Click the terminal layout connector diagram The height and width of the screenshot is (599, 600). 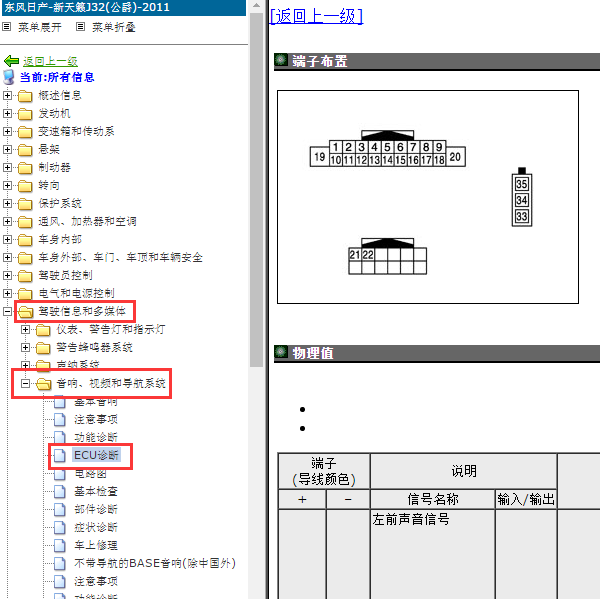coord(428,197)
